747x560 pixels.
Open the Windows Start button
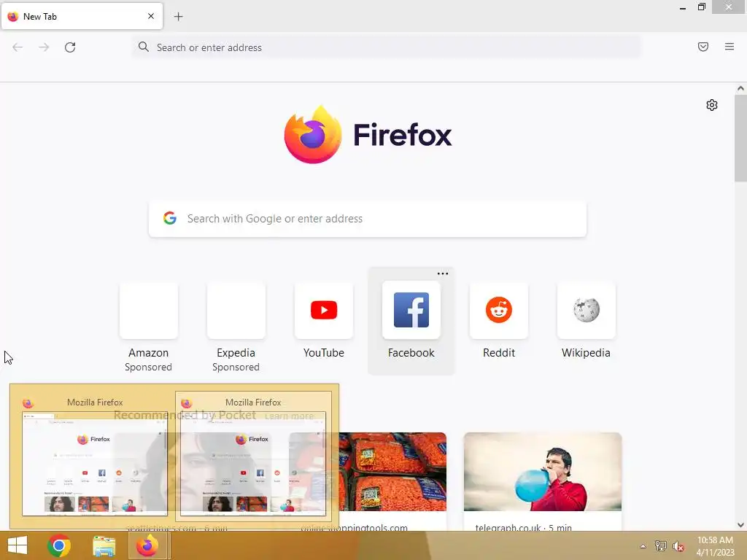click(x=18, y=545)
